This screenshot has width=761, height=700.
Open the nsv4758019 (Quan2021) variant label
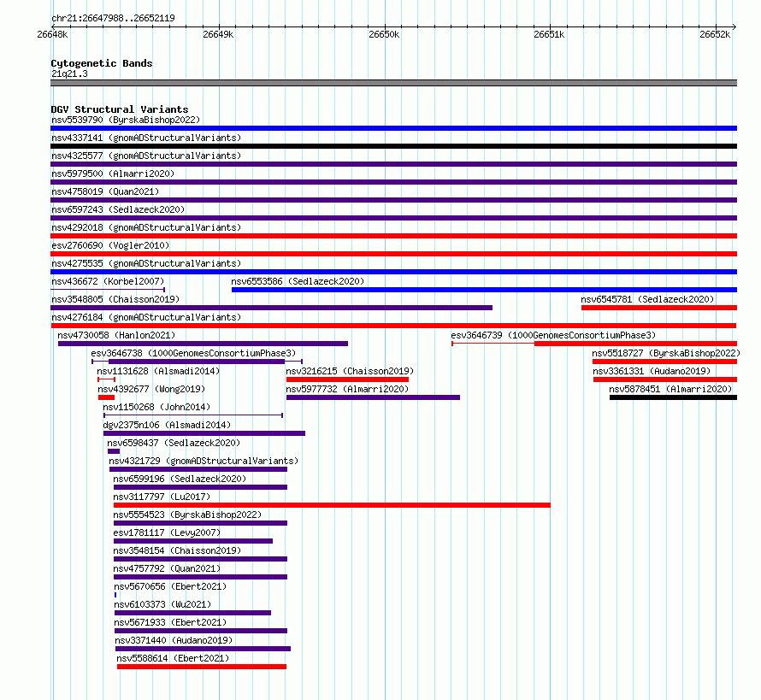[105, 191]
